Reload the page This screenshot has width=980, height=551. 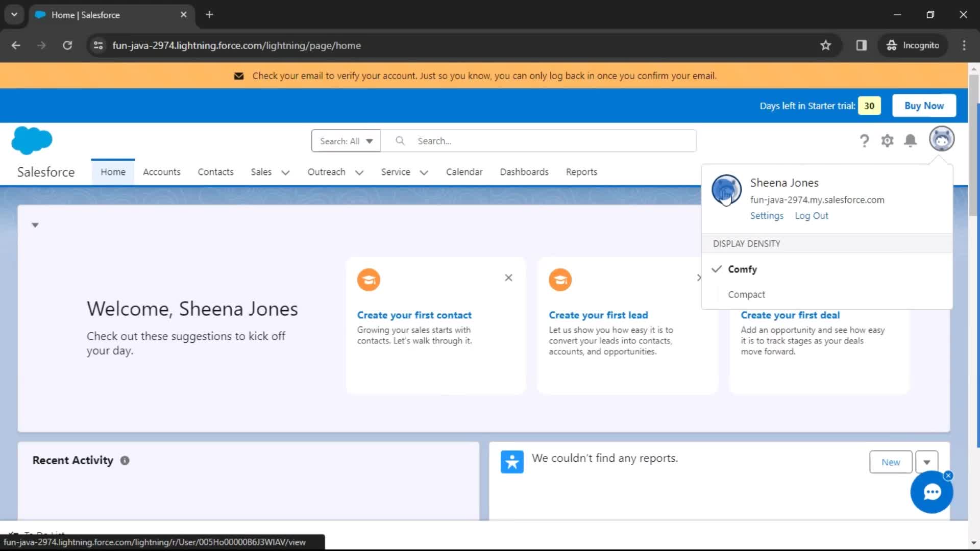[67, 45]
